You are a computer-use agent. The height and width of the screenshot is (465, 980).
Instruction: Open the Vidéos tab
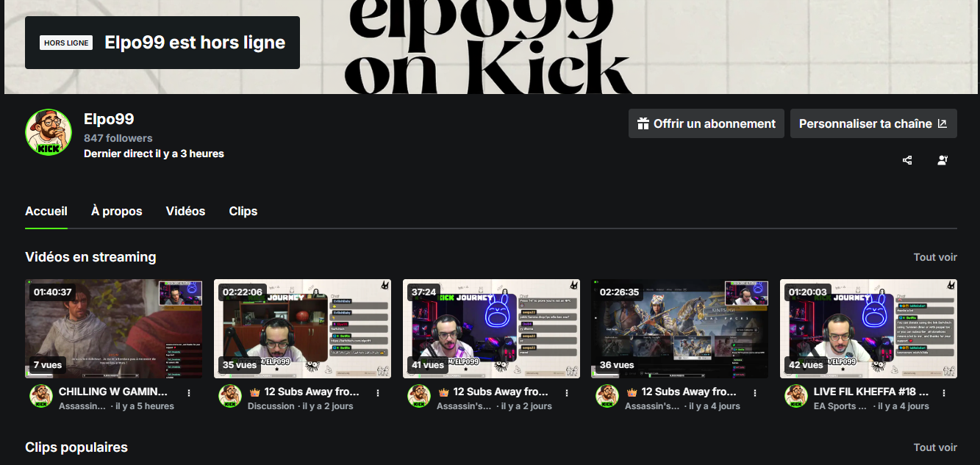tap(185, 211)
